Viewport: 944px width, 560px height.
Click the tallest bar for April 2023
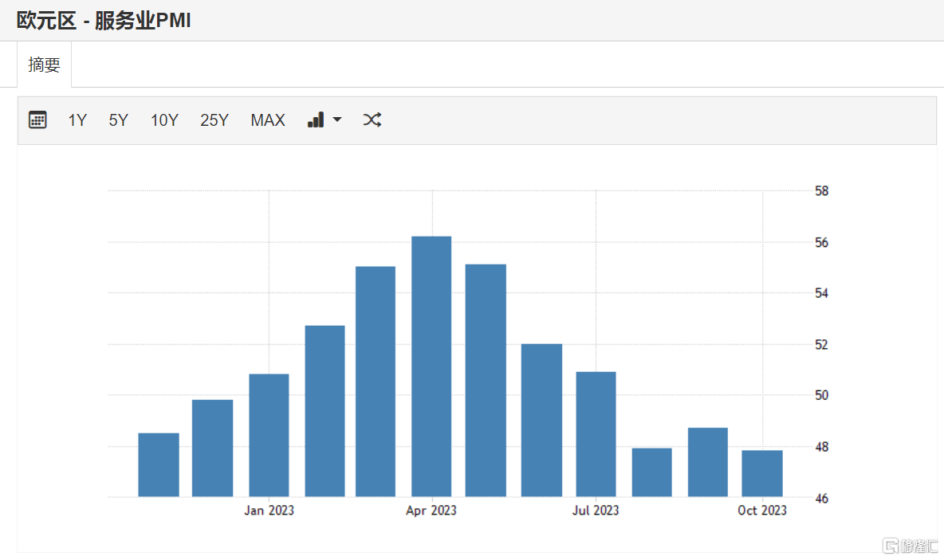[x=431, y=366]
